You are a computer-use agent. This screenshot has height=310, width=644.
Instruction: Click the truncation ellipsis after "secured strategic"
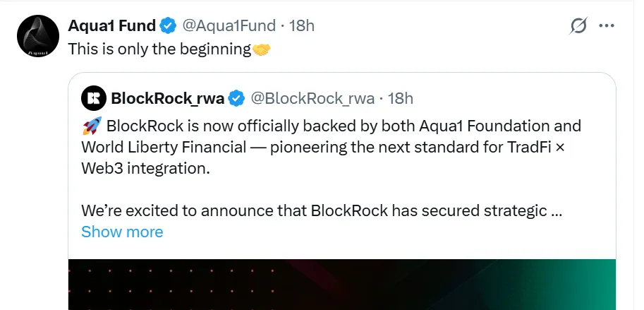pyautogui.click(x=555, y=210)
